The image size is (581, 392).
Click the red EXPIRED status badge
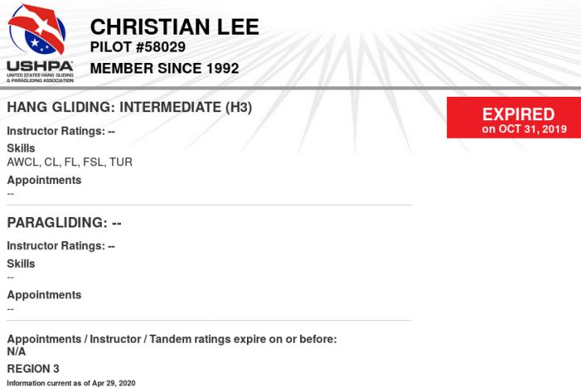514,118
